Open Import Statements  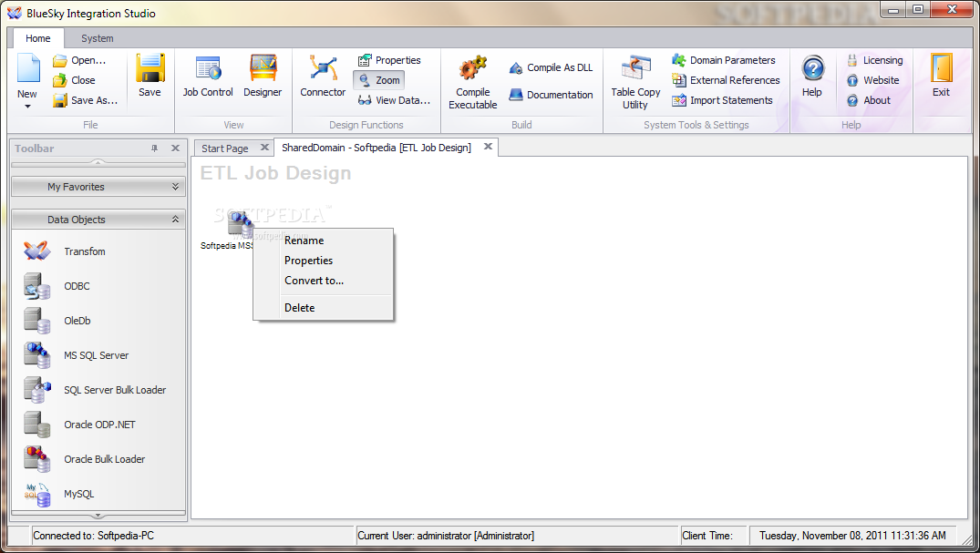click(x=722, y=100)
